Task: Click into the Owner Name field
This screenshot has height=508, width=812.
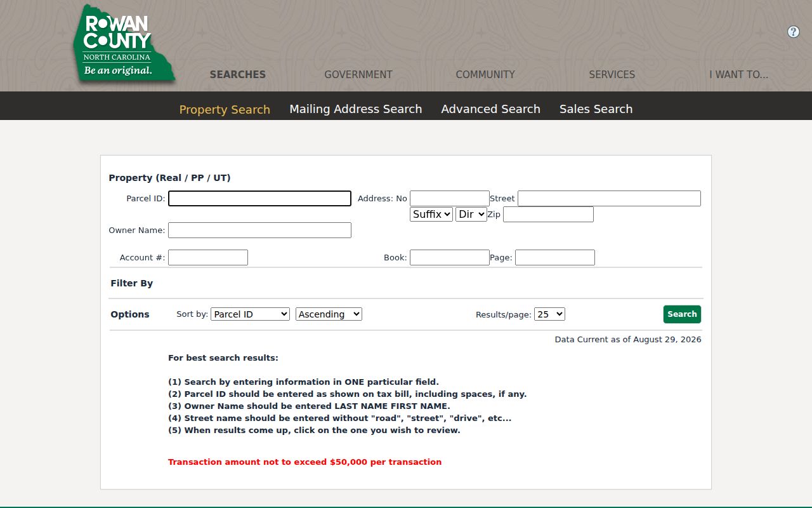Action: pyautogui.click(x=259, y=230)
